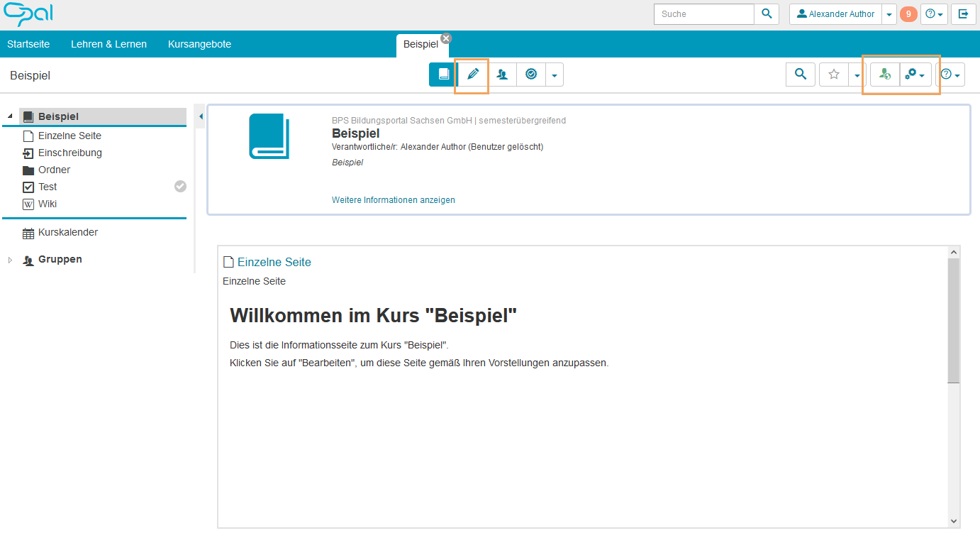Click the completed checkmark next to Test

tap(180, 186)
